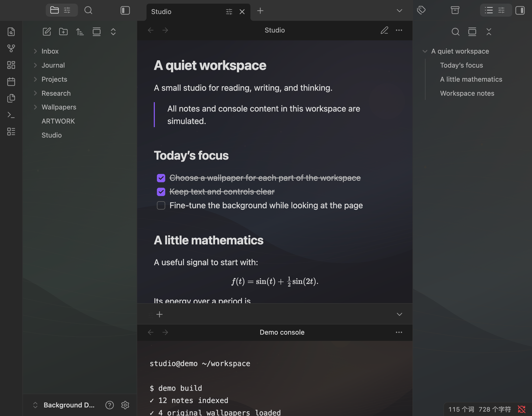
Task: Click the templates copy icon in ribbon
Action: pos(11,98)
